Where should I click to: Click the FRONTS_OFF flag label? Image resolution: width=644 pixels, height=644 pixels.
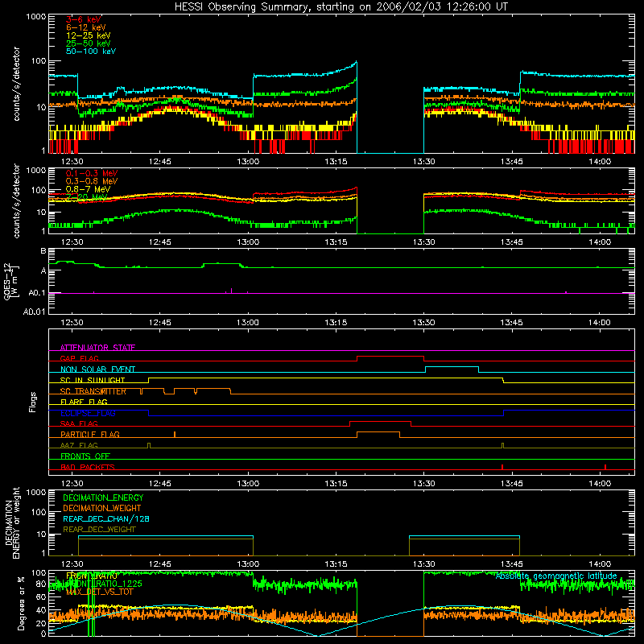click(85, 456)
